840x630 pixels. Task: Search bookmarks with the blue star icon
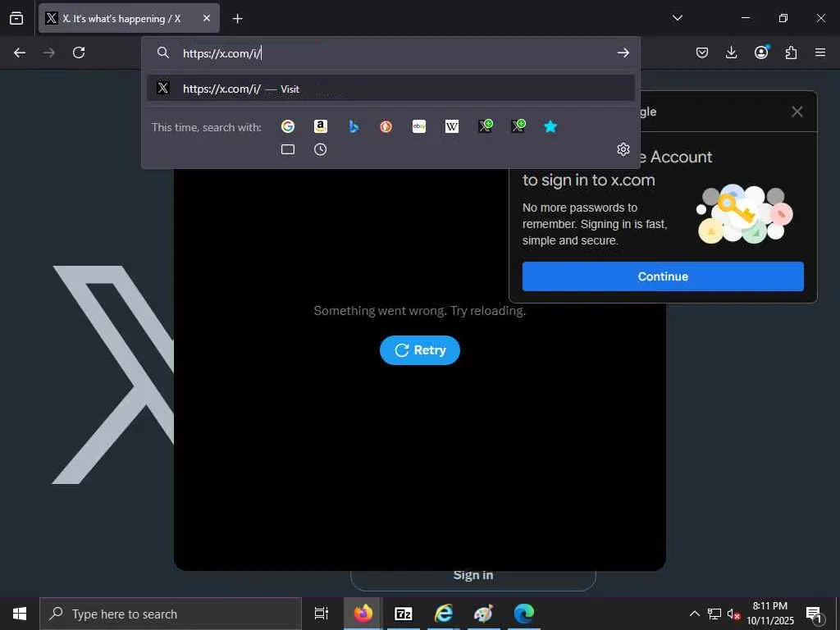550,126
